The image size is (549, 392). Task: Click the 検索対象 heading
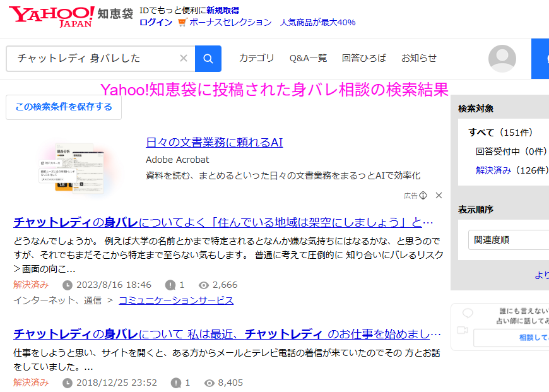[x=476, y=109]
